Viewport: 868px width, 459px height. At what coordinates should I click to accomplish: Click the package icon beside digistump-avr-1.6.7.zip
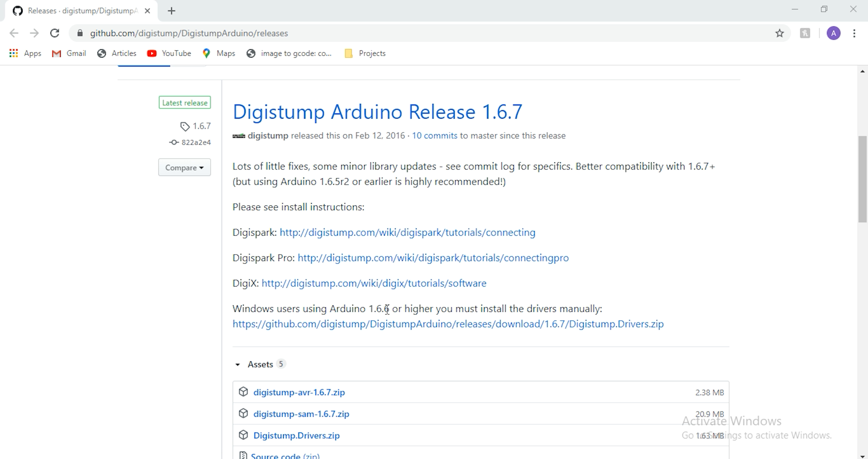click(x=243, y=392)
